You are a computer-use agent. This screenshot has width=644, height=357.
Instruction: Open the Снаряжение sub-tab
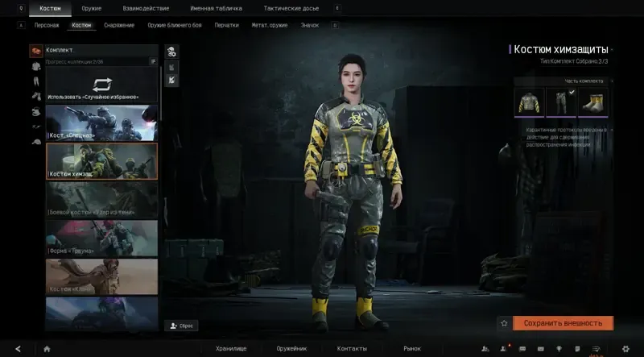coord(119,25)
